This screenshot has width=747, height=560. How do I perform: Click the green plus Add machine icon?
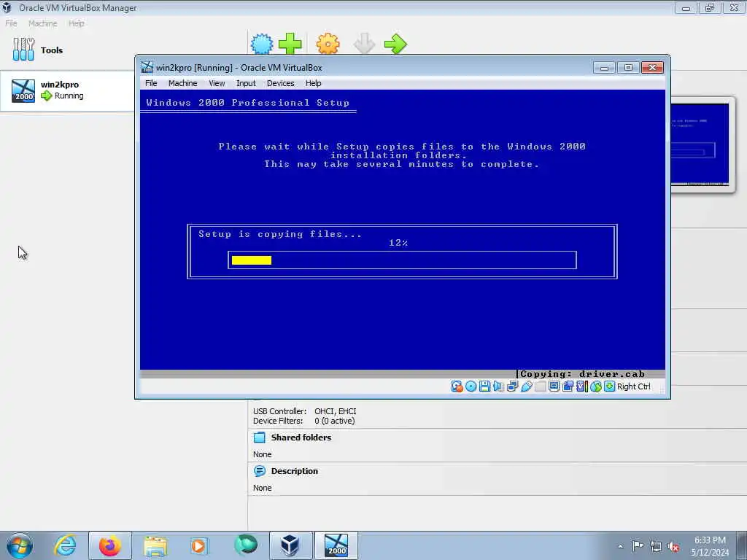click(290, 44)
